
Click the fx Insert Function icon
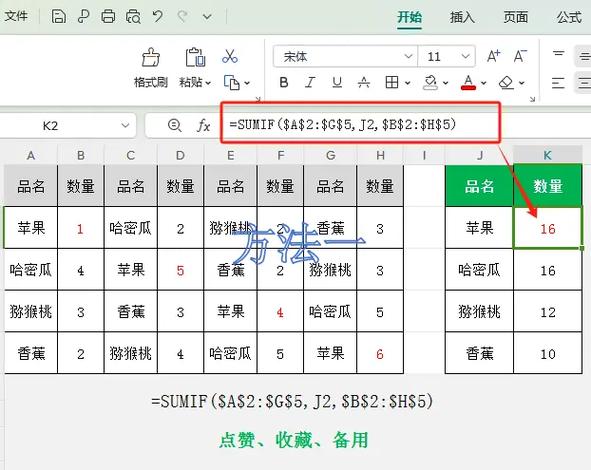click(x=204, y=125)
